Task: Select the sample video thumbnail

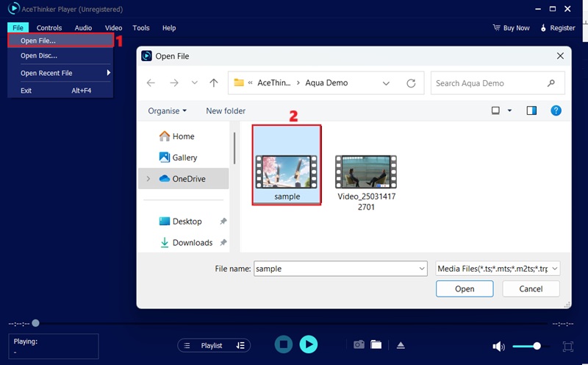Action: point(287,165)
